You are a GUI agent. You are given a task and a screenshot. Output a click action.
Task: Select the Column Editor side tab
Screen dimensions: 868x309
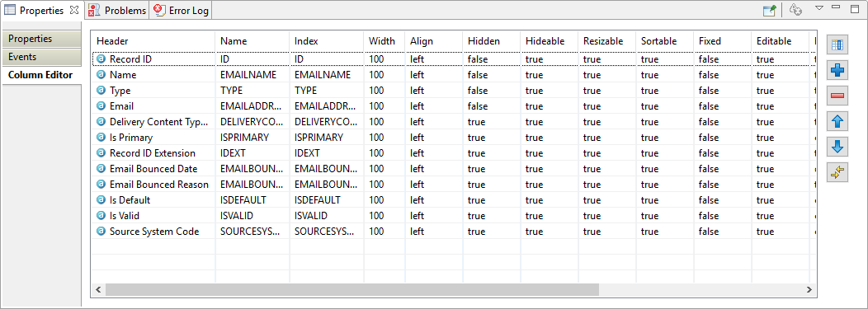pos(40,75)
